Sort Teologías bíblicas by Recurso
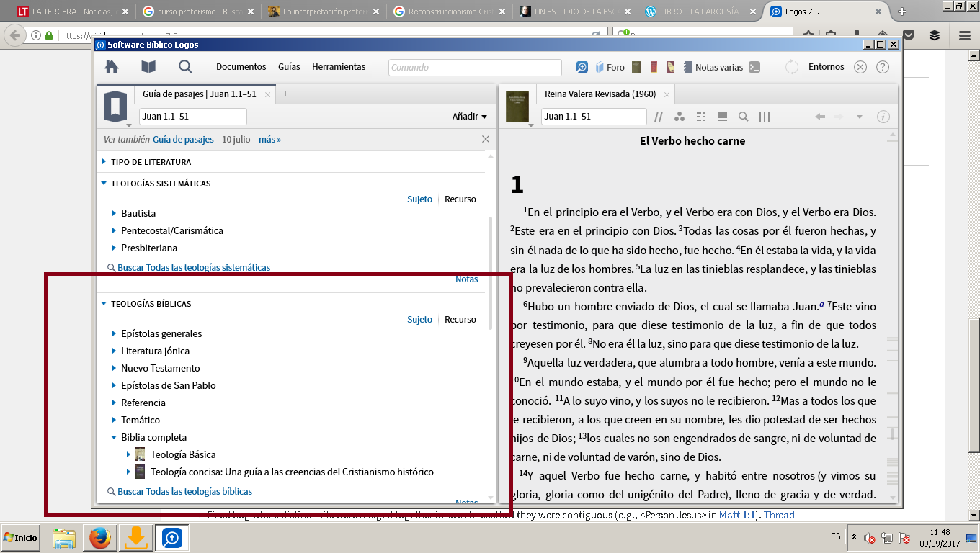The height and width of the screenshot is (553, 980). 460,319
